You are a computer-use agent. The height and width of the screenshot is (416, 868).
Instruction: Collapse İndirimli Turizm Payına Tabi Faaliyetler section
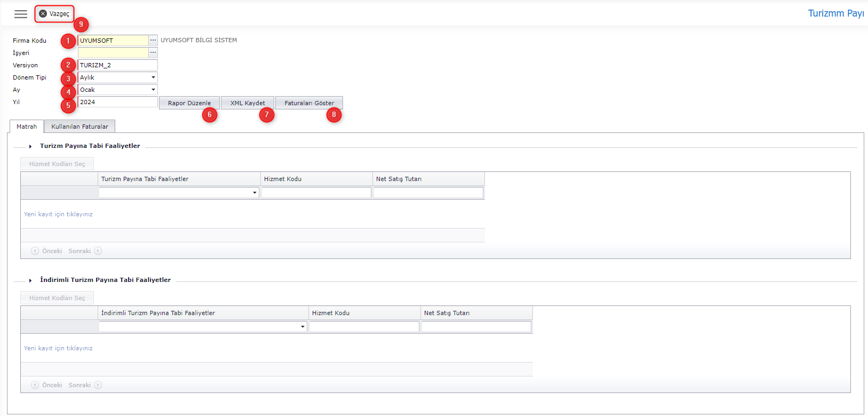pos(30,280)
